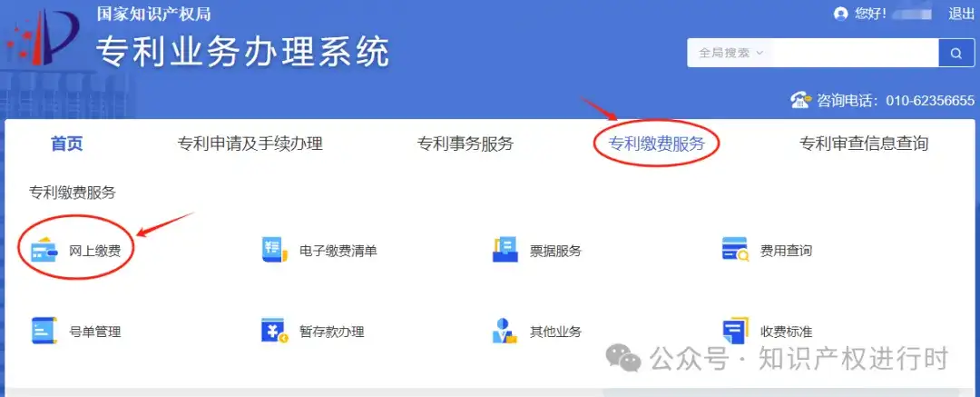Switch to the 首页 tab
The image size is (980, 397).
[x=67, y=144]
